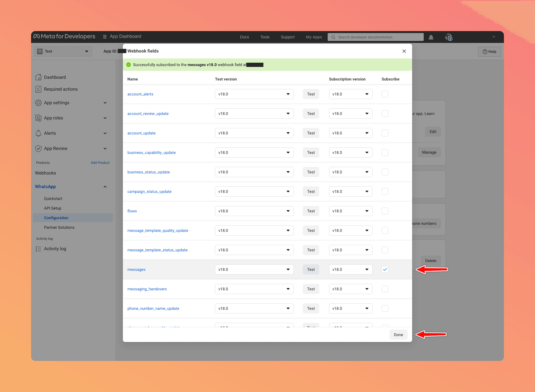
Task: Click the notifications bell icon
Action: (x=431, y=37)
